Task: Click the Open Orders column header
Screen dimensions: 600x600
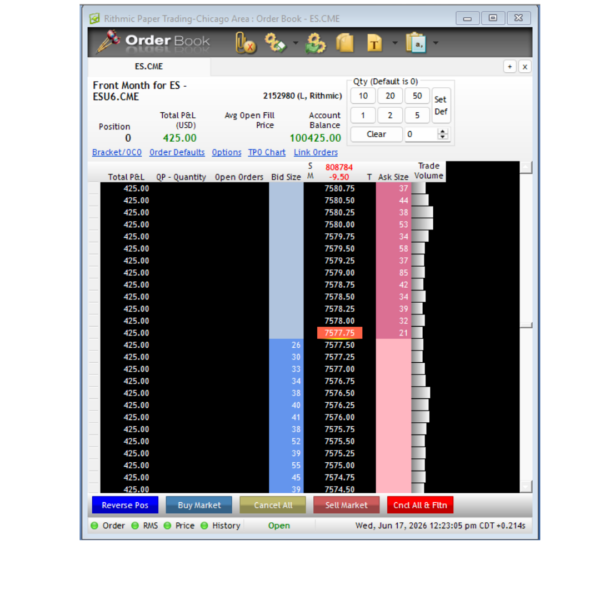Action: click(x=239, y=177)
